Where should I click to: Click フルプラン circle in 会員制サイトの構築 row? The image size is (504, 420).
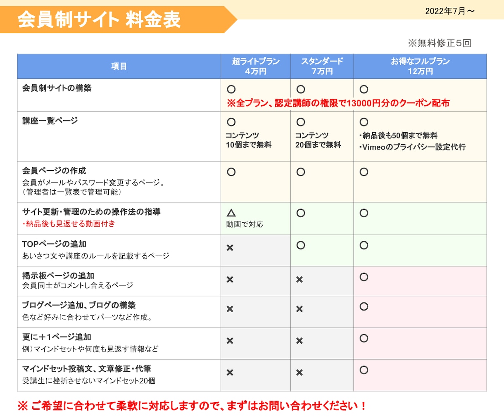tap(364, 89)
